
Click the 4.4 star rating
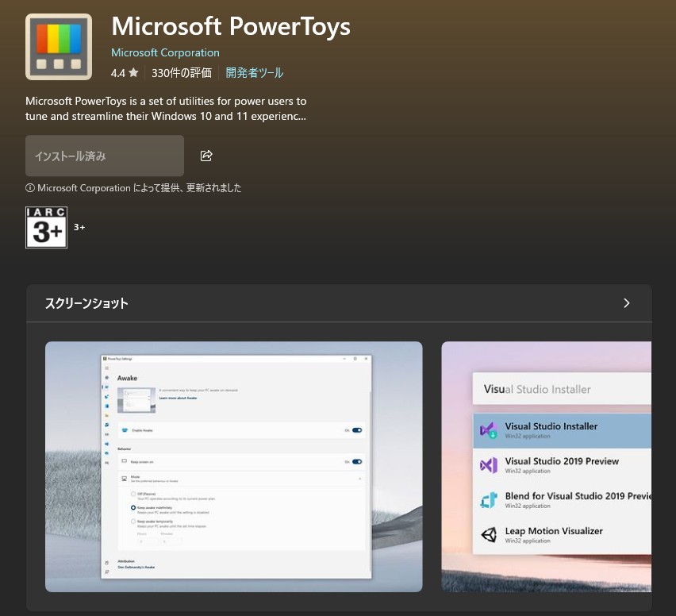[x=125, y=73]
